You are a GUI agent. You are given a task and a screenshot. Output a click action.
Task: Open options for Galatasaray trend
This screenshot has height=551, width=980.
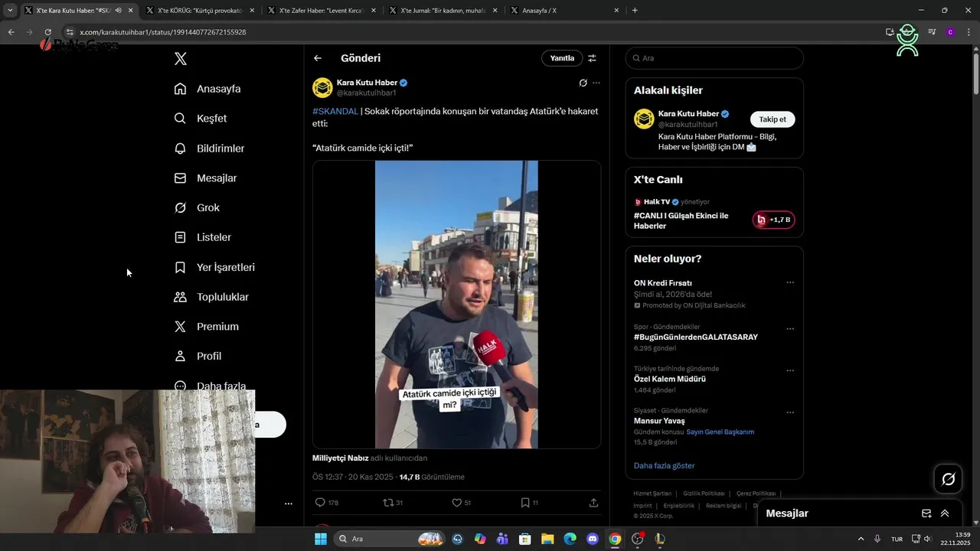click(790, 329)
